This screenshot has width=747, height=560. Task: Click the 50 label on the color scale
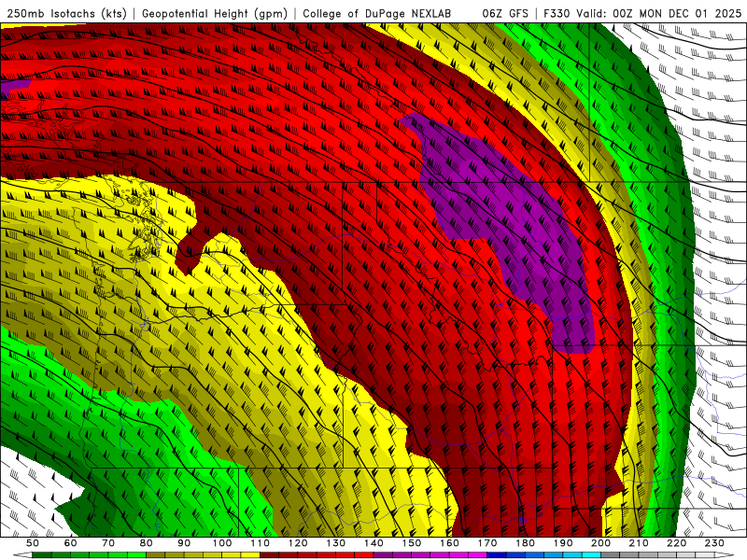click(x=33, y=543)
